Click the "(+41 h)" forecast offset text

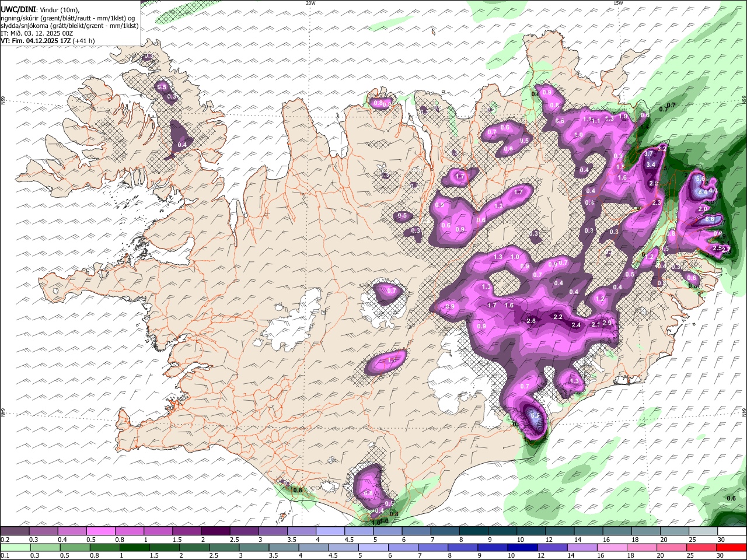click(83, 41)
